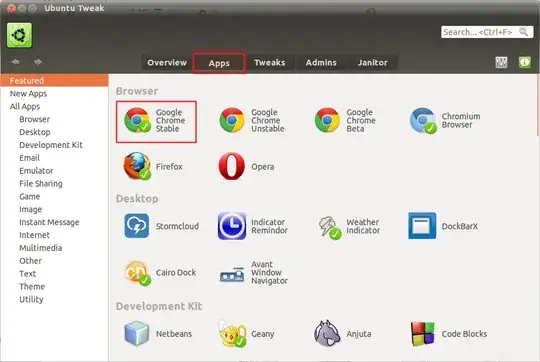Show New Apps in the sidebar
This screenshot has width=540, height=362.
pos(28,94)
